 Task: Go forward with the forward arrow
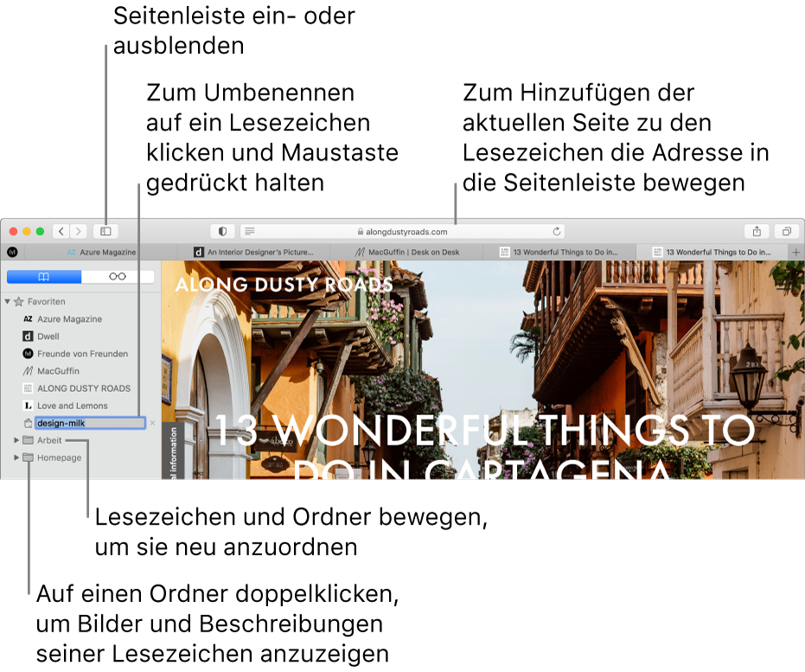click(x=79, y=232)
